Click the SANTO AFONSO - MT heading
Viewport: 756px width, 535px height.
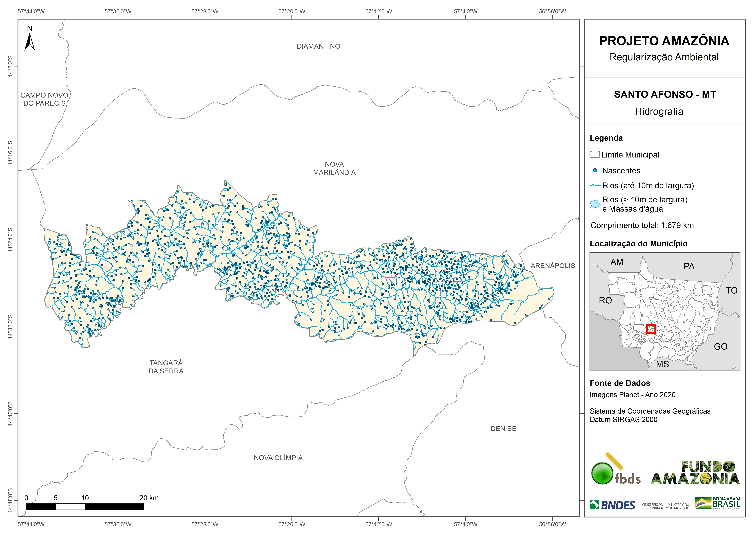[665, 95]
